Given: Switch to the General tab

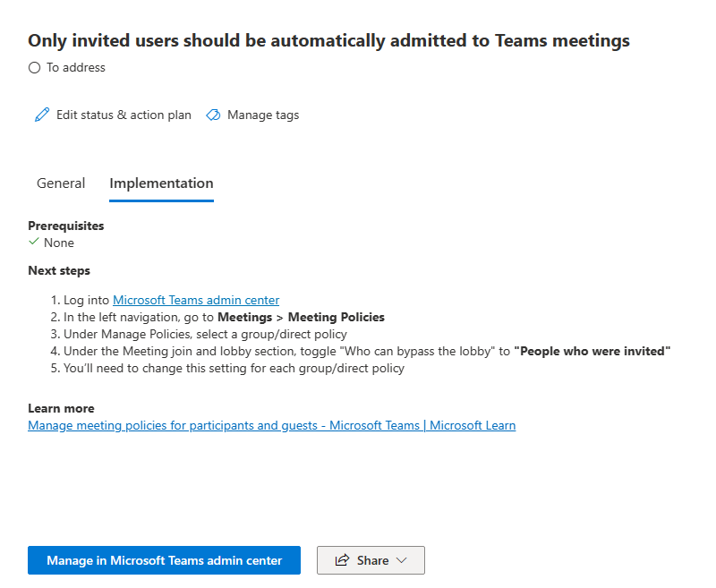Looking at the screenshot, I should (61, 183).
